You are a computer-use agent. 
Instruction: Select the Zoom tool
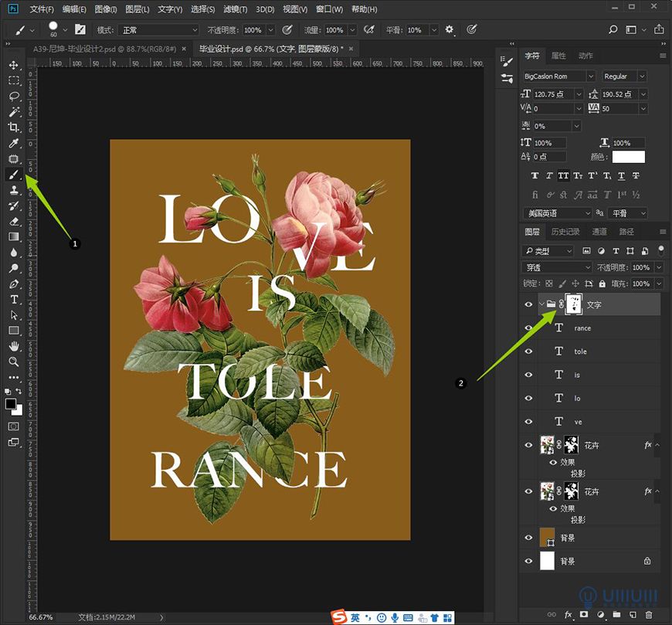pos(14,362)
